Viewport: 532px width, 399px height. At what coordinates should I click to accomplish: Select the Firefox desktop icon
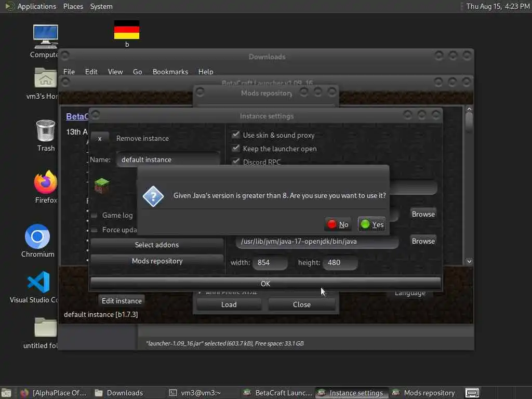point(46,182)
